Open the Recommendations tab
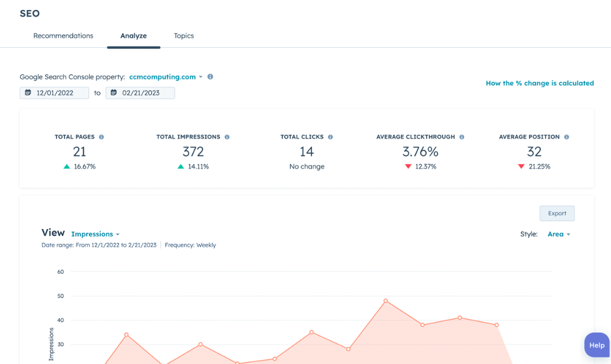The width and height of the screenshot is (611, 364). 63,36
